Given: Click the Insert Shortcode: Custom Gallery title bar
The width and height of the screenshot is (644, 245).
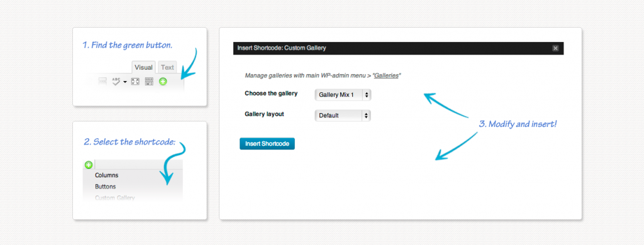Looking at the screenshot, I should tap(398, 48).
